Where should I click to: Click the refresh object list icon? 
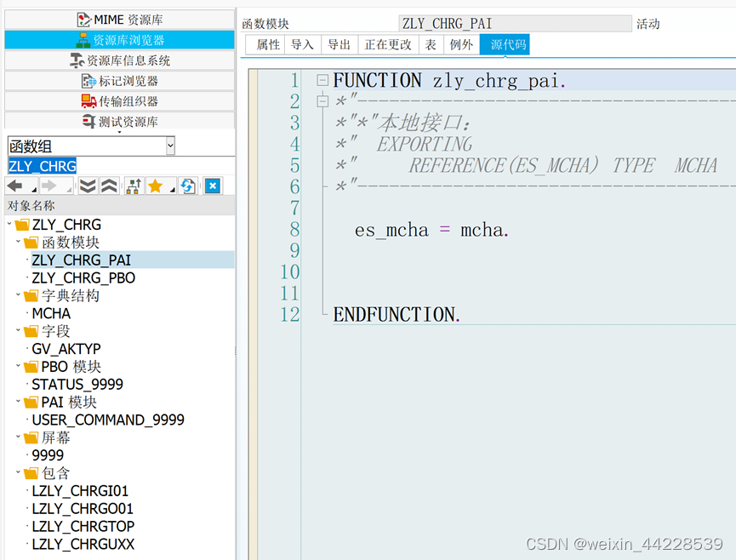coord(188,186)
